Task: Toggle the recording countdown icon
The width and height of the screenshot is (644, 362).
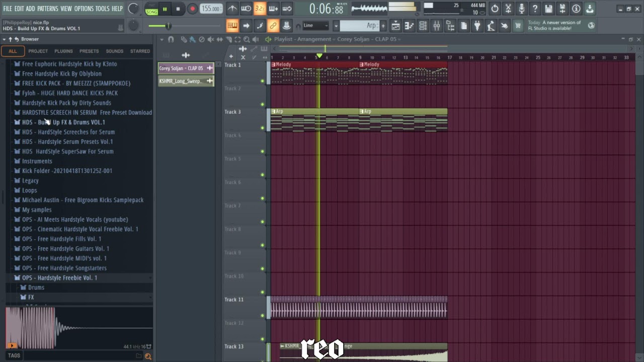Action: pyautogui.click(x=260, y=9)
